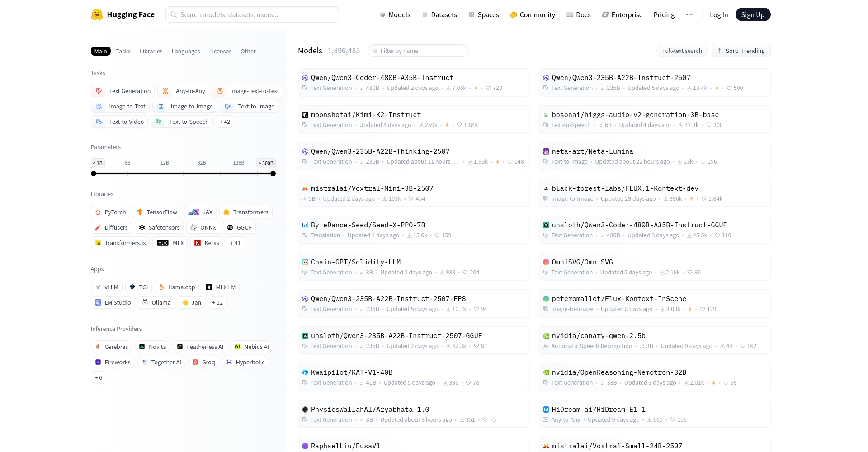Viewport: 868px width, 452px height.
Task: Toggle the Transformers library filter
Action: click(246, 212)
